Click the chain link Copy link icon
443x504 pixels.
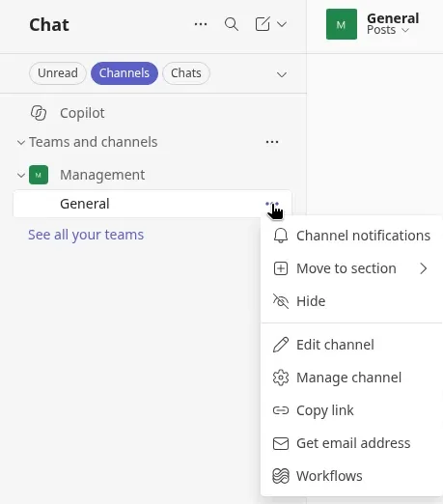[281, 410]
